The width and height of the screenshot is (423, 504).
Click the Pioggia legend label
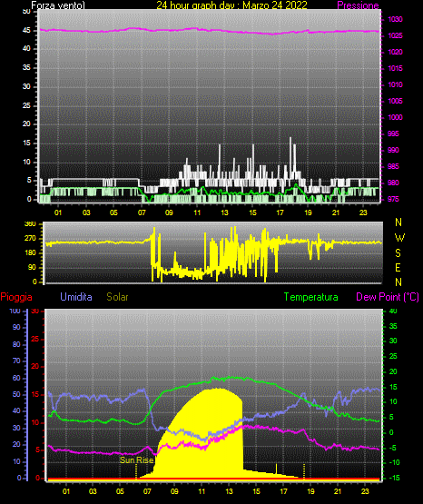(x=16, y=297)
